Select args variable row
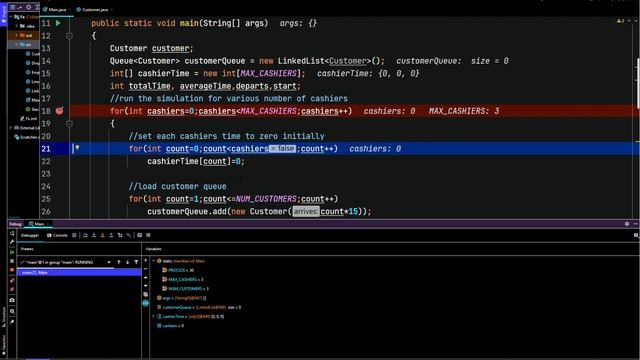The width and height of the screenshot is (640, 360). pyautogui.click(x=182, y=298)
